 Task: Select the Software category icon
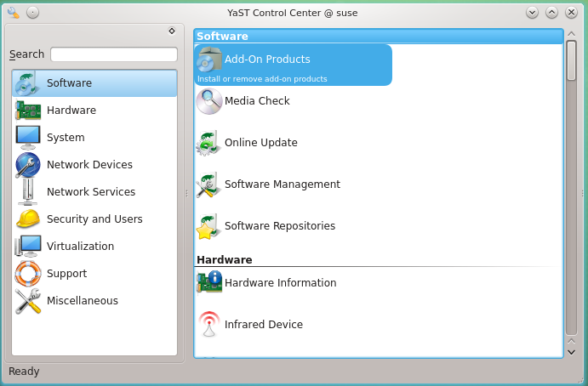[27, 83]
